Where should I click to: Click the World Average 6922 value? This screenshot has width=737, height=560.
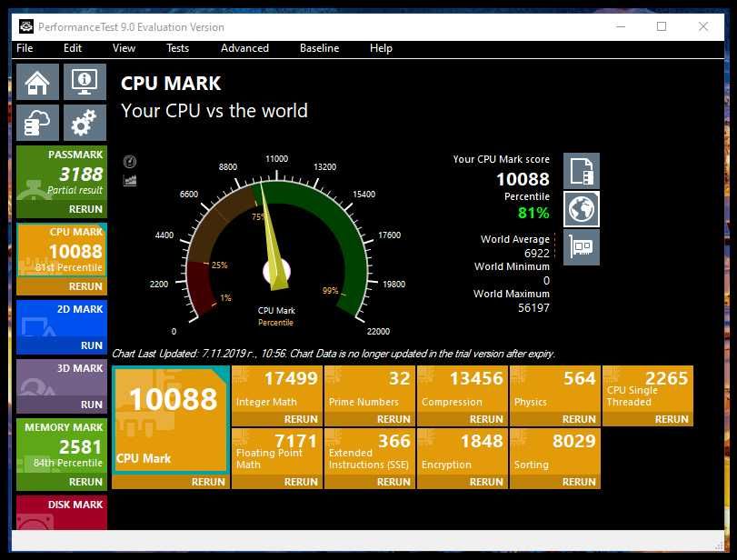(x=537, y=253)
